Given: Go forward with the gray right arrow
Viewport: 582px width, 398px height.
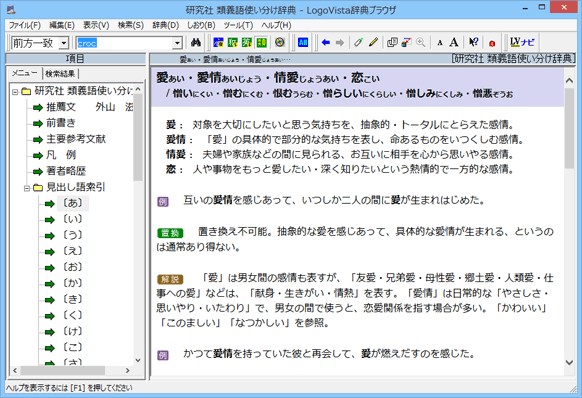Looking at the screenshot, I should point(340,42).
